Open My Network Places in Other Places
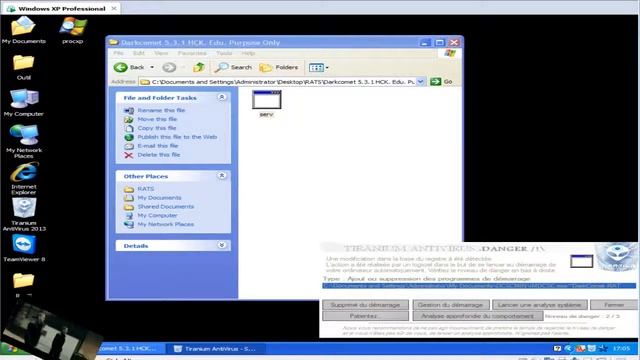The width and height of the screenshot is (640, 360). point(165,224)
